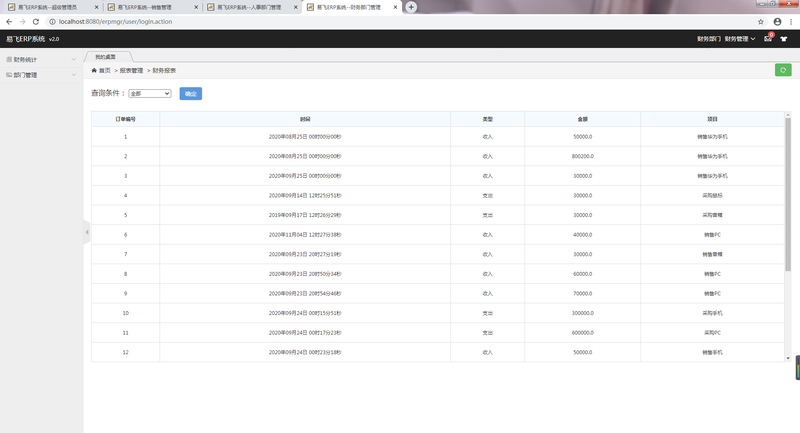
Task: Open a new browser tab
Action: point(411,7)
